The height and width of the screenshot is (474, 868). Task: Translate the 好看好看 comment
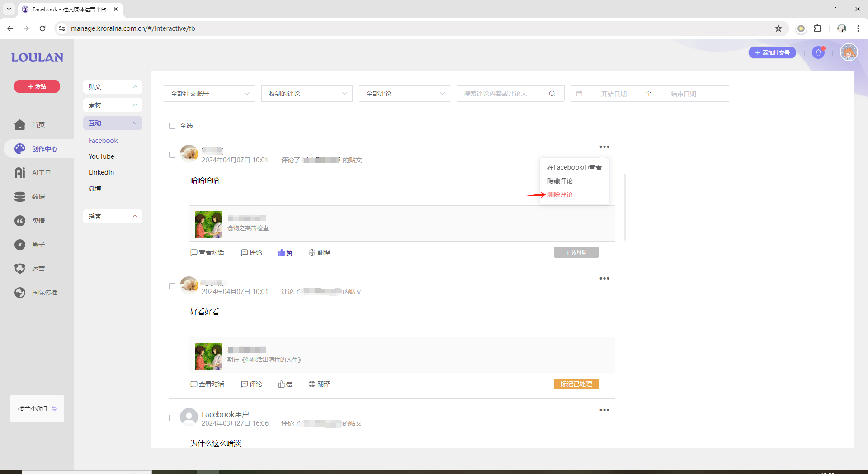(x=319, y=384)
